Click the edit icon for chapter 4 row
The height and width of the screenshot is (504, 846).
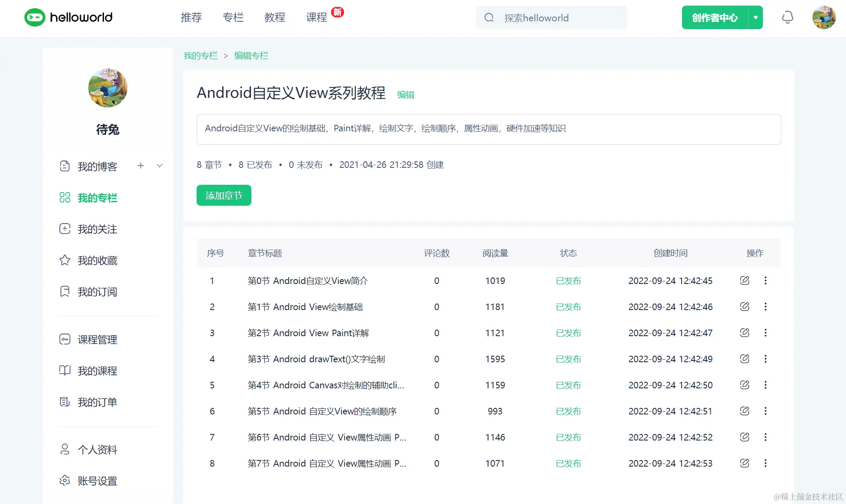pyautogui.click(x=744, y=359)
